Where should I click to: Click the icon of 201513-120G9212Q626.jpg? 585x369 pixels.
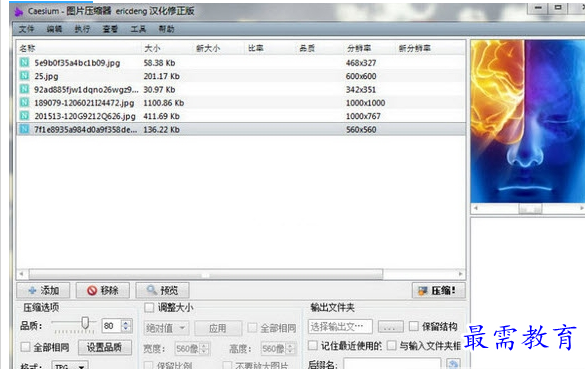click(24, 116)
